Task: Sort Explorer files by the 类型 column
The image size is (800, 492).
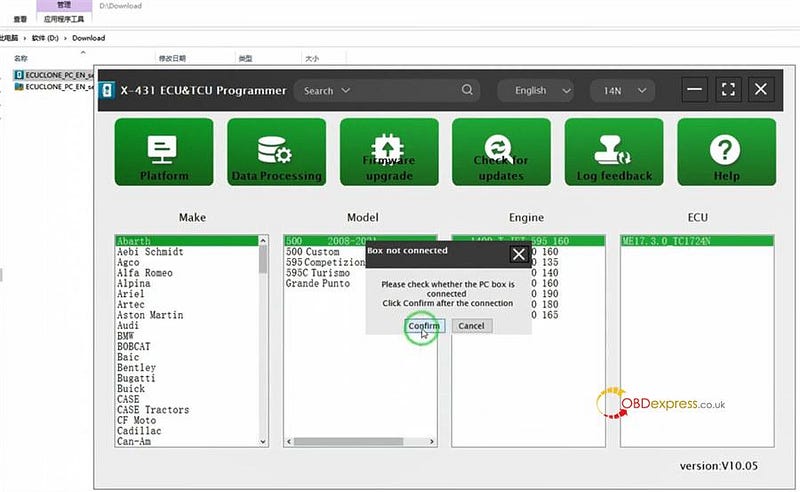Action: [245, 58]
